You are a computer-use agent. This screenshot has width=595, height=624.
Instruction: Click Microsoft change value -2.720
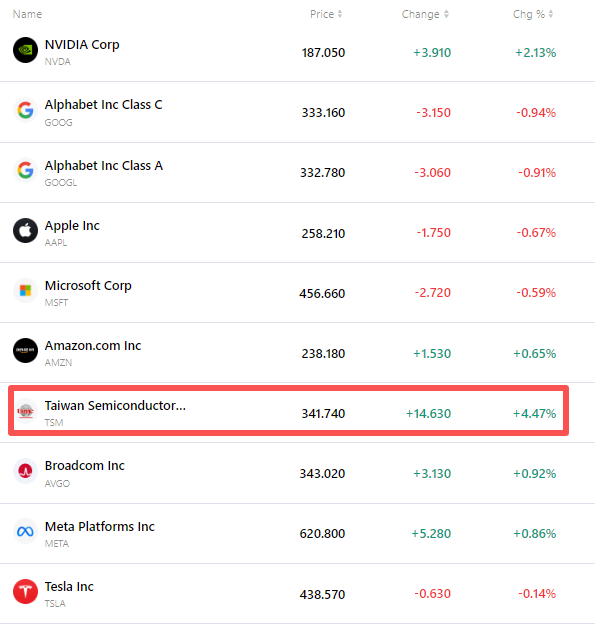point(433,293)
